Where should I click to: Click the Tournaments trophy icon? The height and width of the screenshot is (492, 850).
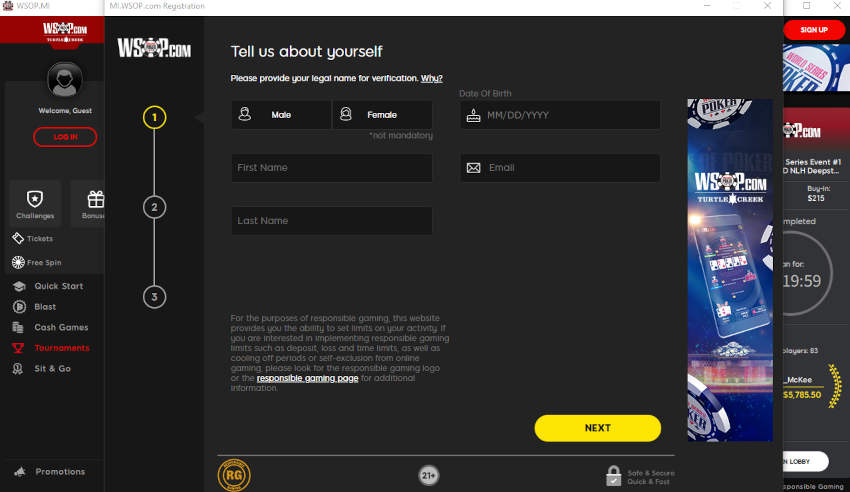18,348
